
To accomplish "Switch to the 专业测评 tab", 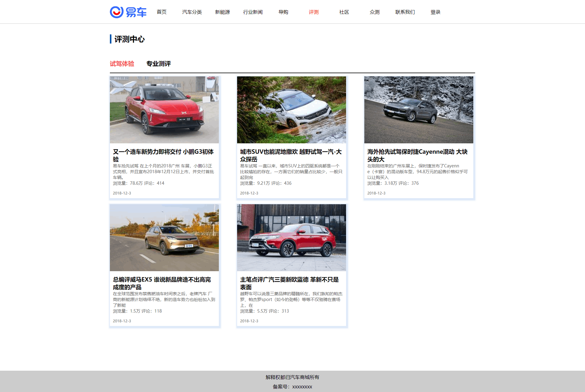I will [159, 64].
